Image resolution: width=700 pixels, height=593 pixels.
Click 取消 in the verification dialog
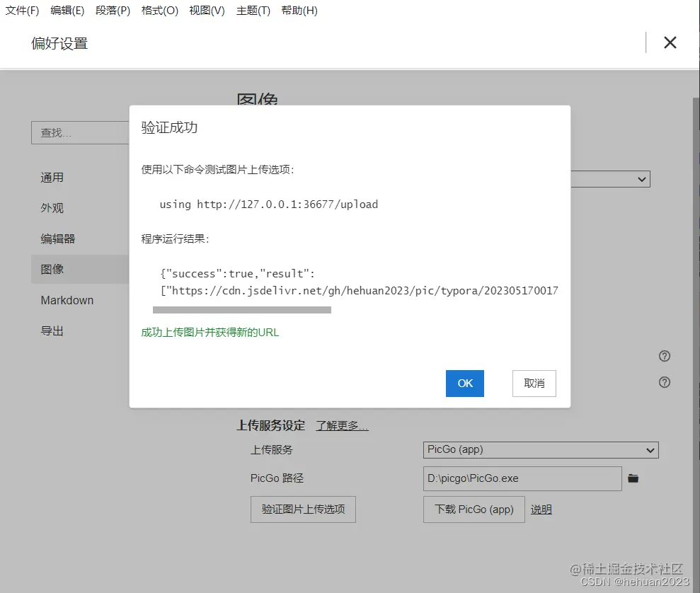click(534, 384)
